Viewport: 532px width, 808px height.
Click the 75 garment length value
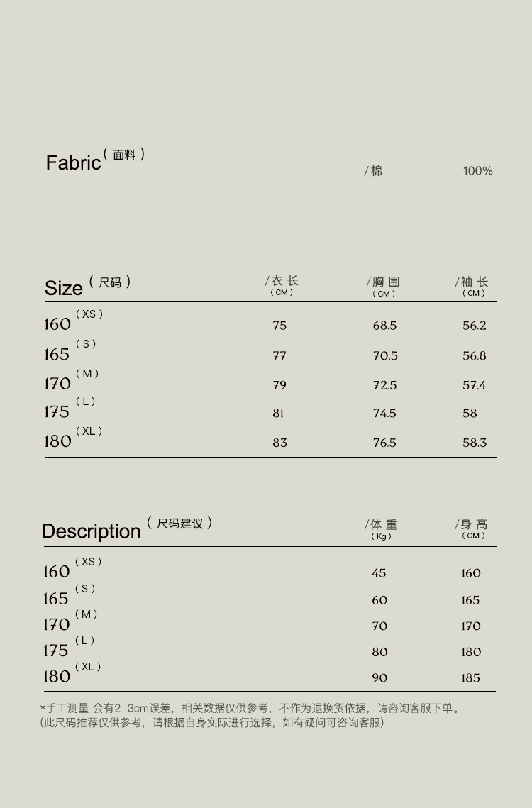279,326
